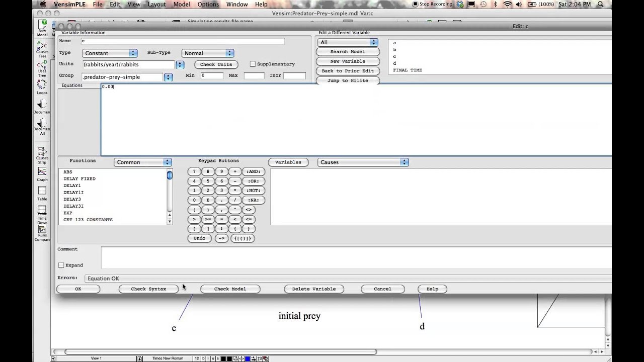Click the Comment text area
This screenshot has height=362, width=644.
(x=356, y=258)
